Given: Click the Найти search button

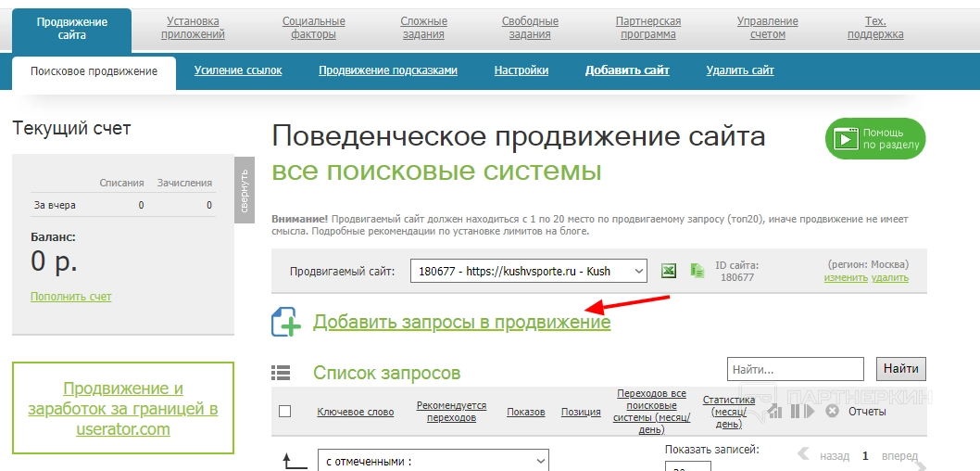Looking at the screenshot, I should [x=901, y=369].
